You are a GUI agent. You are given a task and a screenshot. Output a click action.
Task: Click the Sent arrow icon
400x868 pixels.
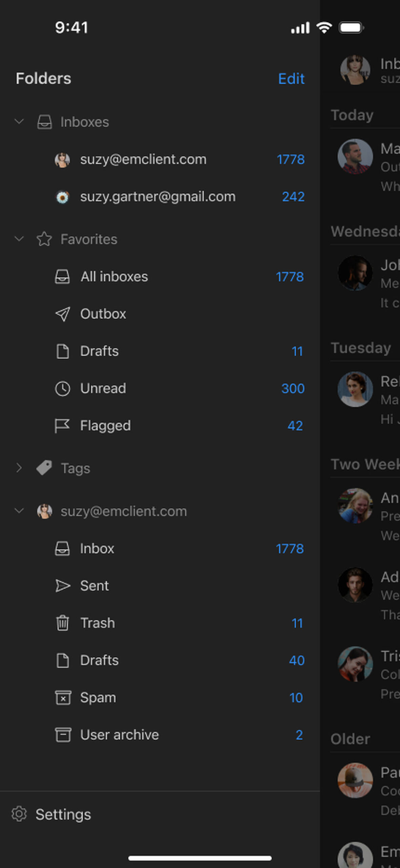click(x=63, y=586)
